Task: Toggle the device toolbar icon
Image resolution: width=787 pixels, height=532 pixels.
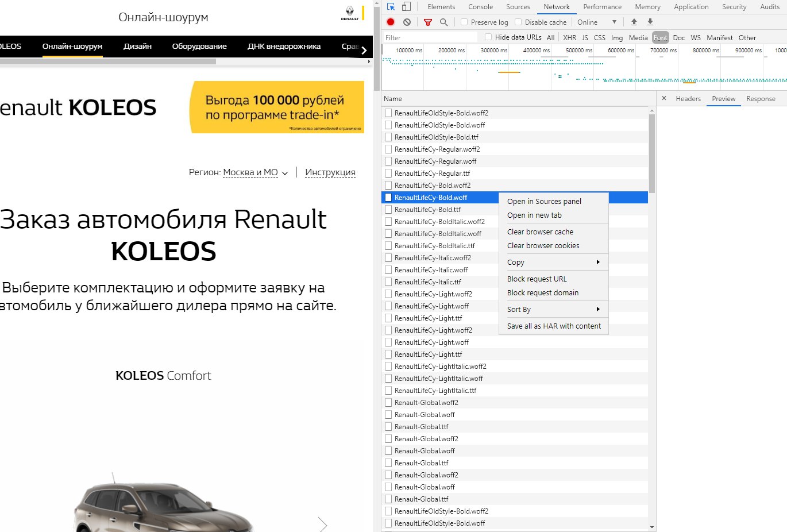Action: 406,7
